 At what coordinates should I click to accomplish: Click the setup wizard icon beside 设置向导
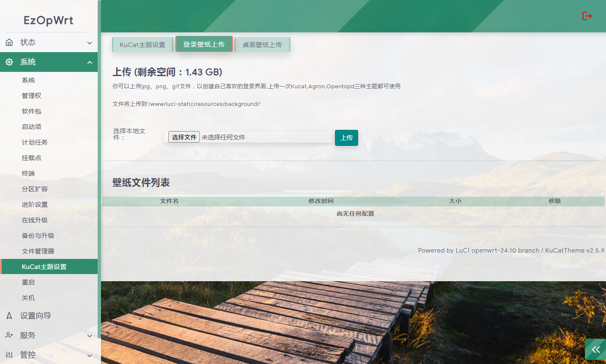pos(9,316)
